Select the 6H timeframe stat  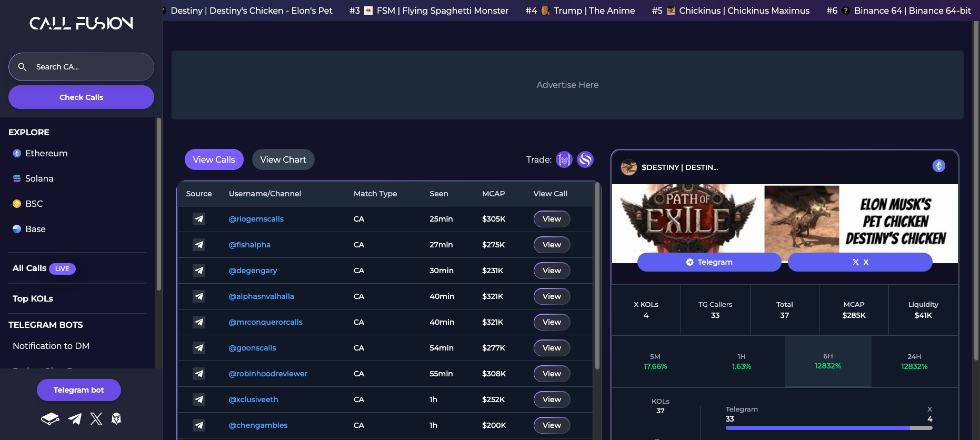point(828,362)
